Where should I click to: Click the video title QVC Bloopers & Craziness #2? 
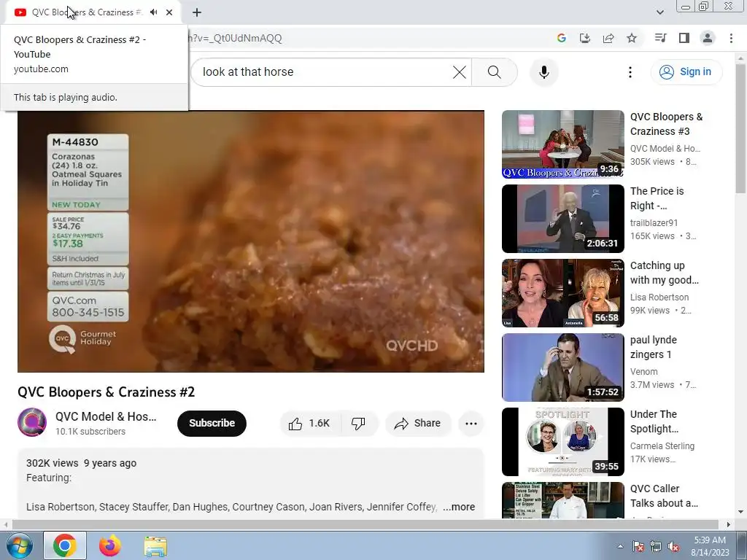coord(107,392)
